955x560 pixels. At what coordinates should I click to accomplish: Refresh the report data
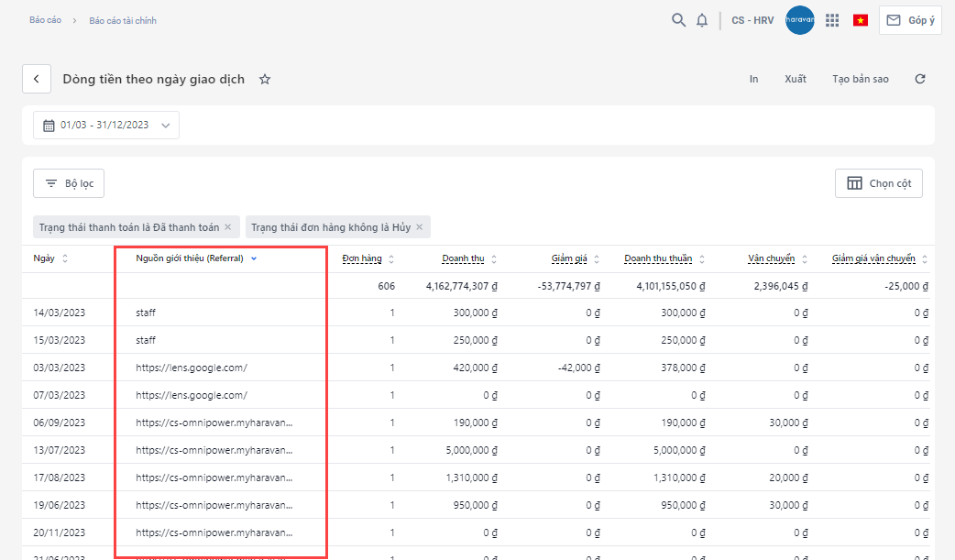(x=920, y=80)
